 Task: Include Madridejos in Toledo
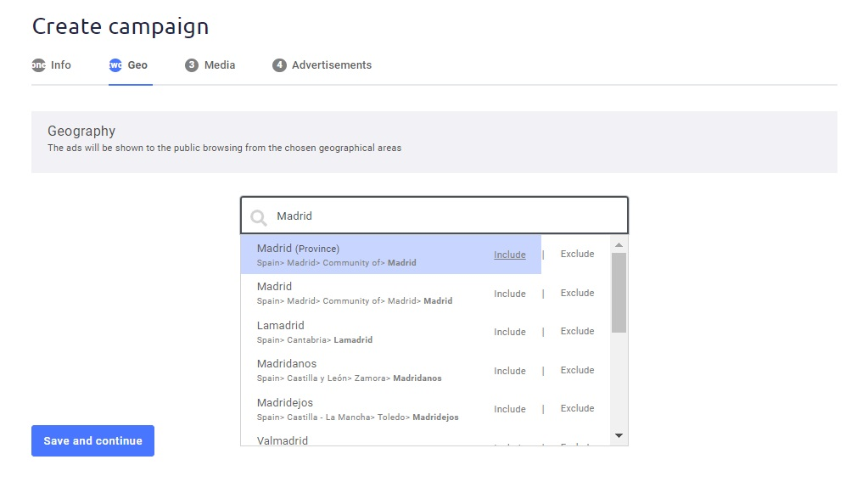coord(510,409)
